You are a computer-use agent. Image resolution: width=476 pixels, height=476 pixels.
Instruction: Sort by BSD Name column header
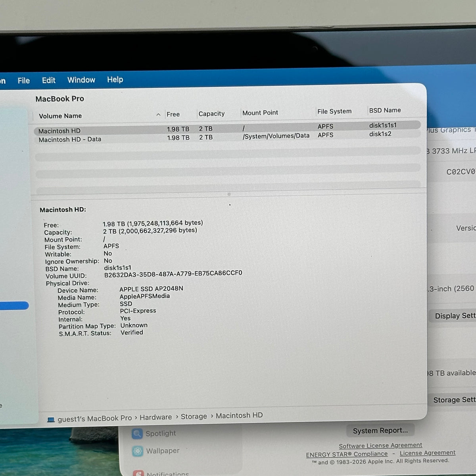[x=385, y=110]
